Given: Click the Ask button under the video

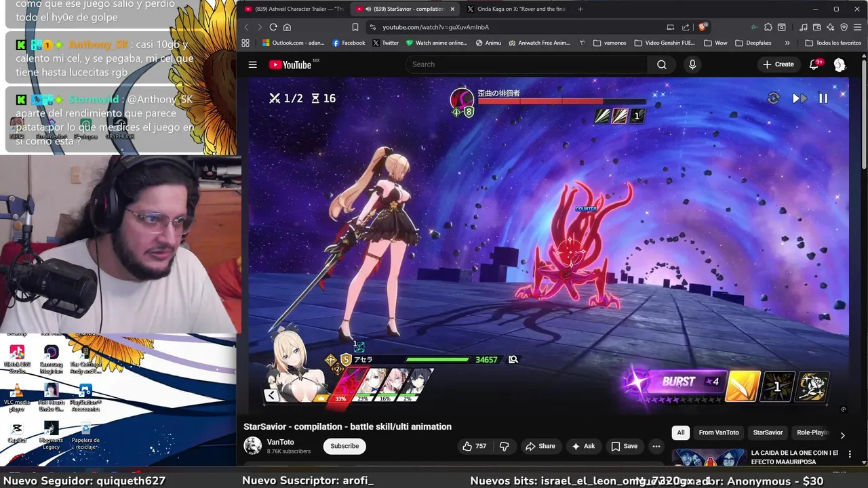Looking at the screenshot, I should pos(583,446).
